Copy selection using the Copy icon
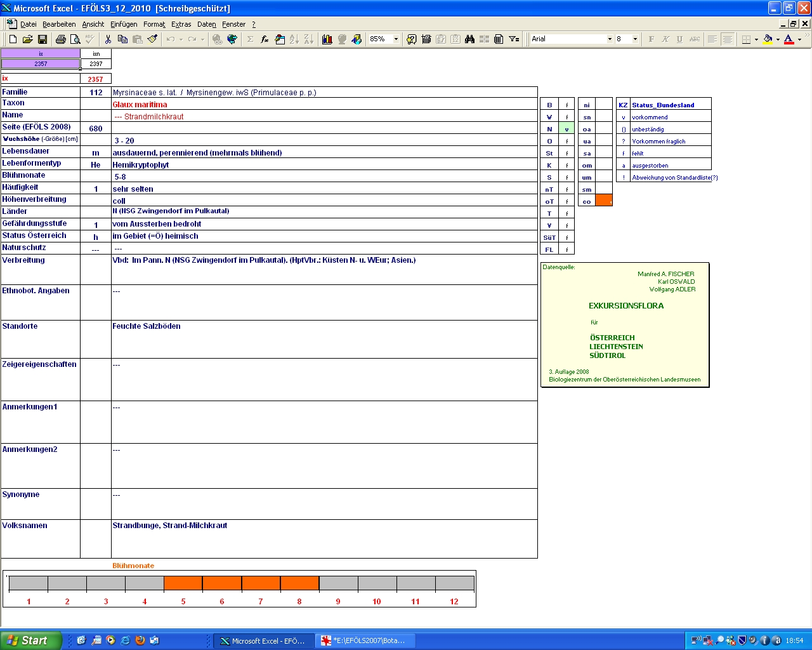The width and height of the screenshot is (812, 650). (122, 39)
